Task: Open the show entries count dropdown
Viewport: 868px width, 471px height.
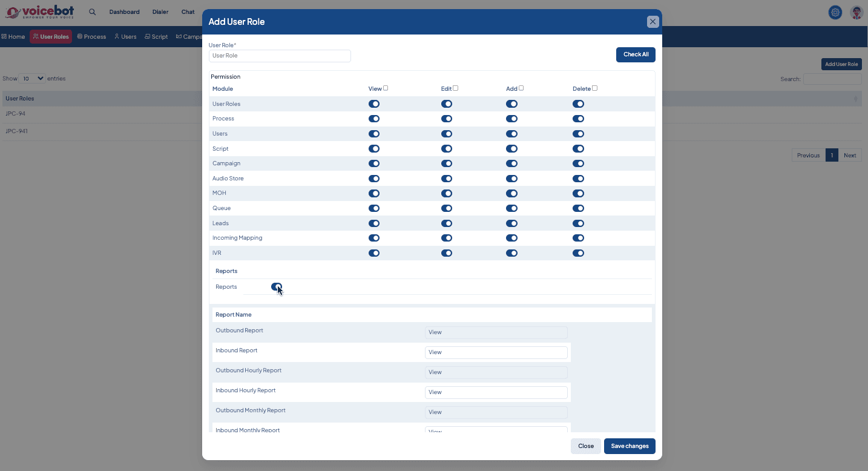Action: click(x=32, y=79)
